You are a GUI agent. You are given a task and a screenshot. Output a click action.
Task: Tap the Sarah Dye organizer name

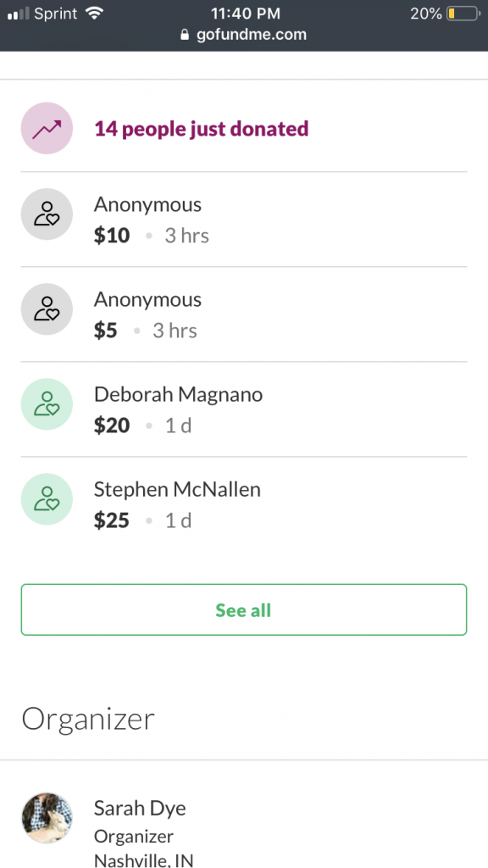pyautogui.click(x=140, y=809)
